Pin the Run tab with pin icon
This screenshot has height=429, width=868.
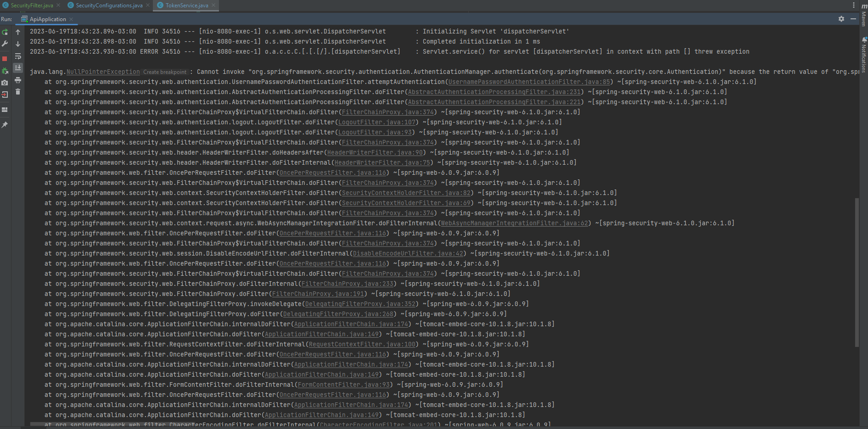click(5, 125)
